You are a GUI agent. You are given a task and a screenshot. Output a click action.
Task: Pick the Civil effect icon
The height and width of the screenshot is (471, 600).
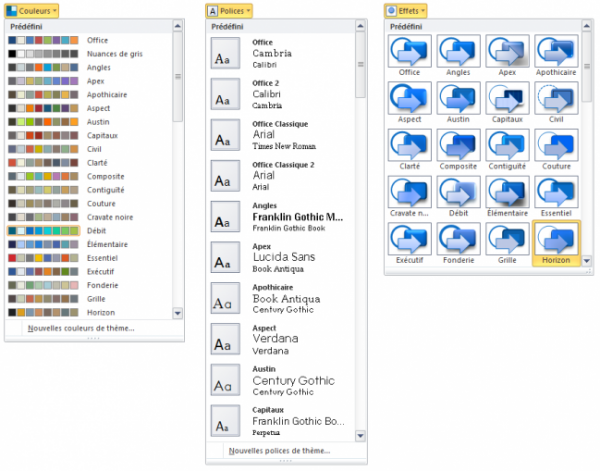click(x=557, y=100)
